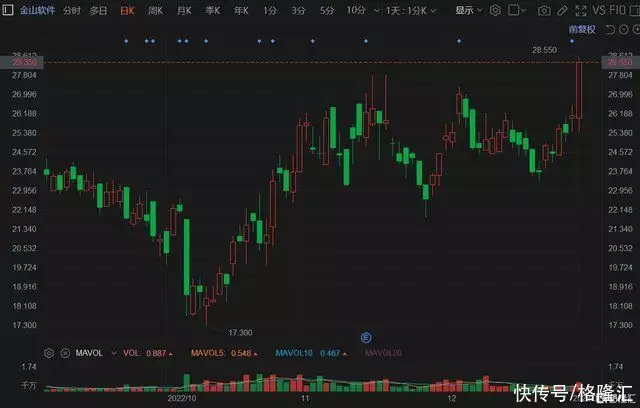Select the layout square icon

tap(514, 10)
